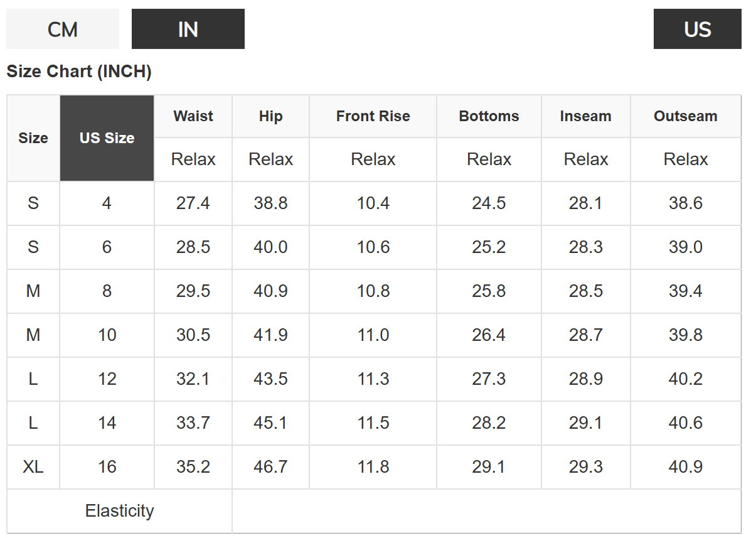Select hip measurement 46.7 cell

(x=270, y=467)
